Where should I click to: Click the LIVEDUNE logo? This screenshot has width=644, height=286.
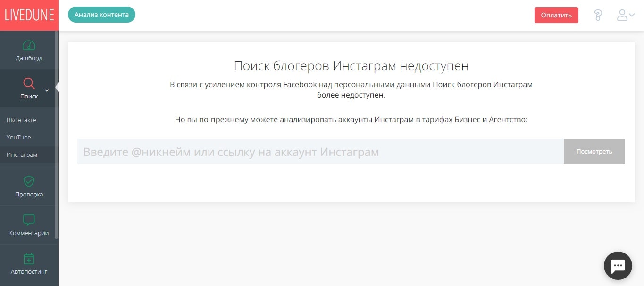tap(29, 15)
